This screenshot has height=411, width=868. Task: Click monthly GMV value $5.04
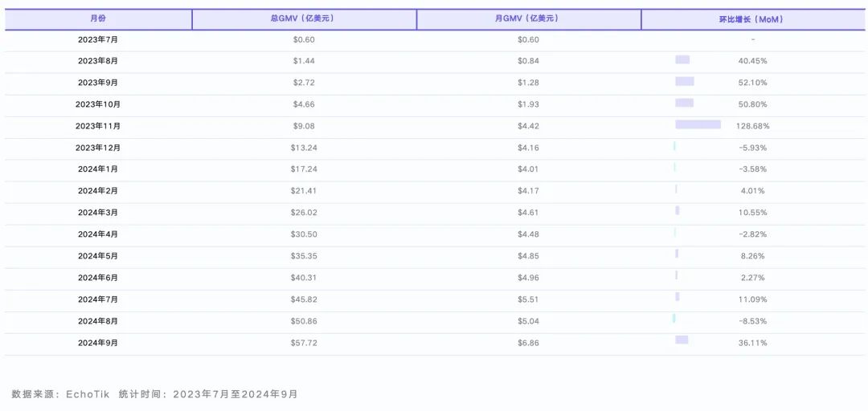click(528, 321)
